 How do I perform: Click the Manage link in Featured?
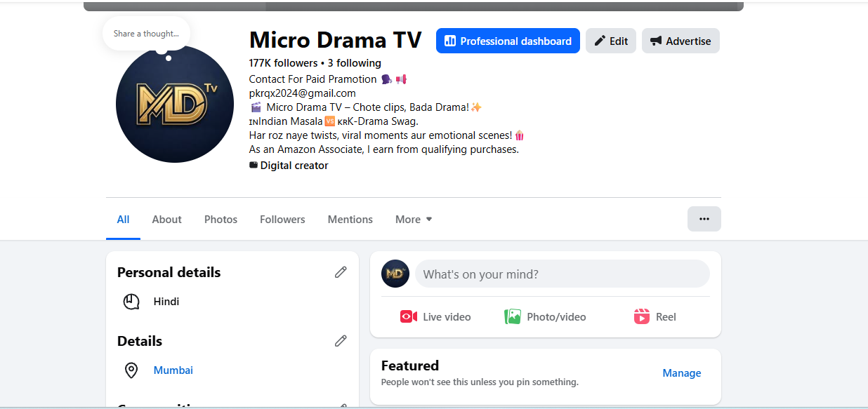point(681,373)
